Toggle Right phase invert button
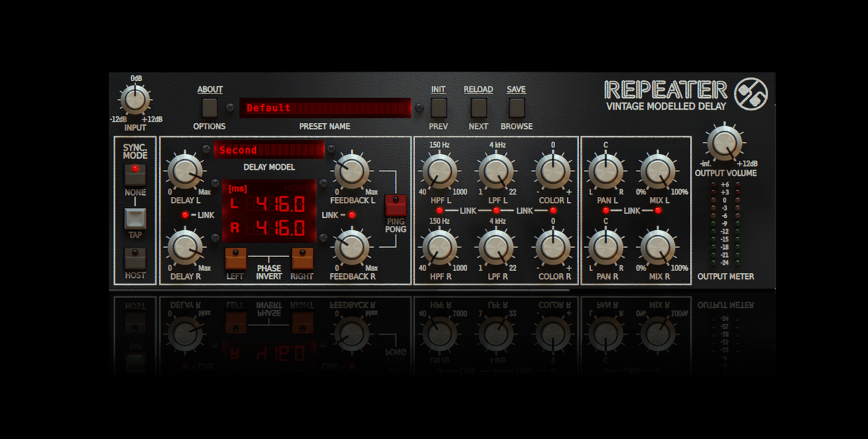Image resolution: width=868 pixels, height=439 pixels. (x=302, y=258)
